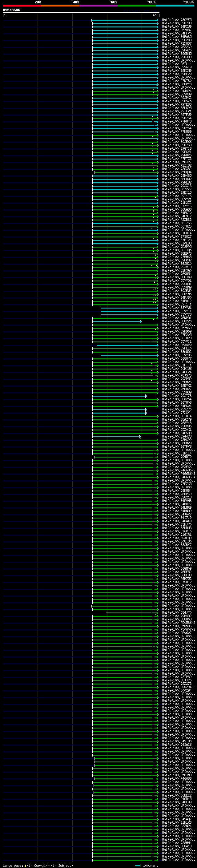The height and width of the screenshot is (868, 197).
Task: Click label UniRef100_P50586-2
Action: point(179,623)
